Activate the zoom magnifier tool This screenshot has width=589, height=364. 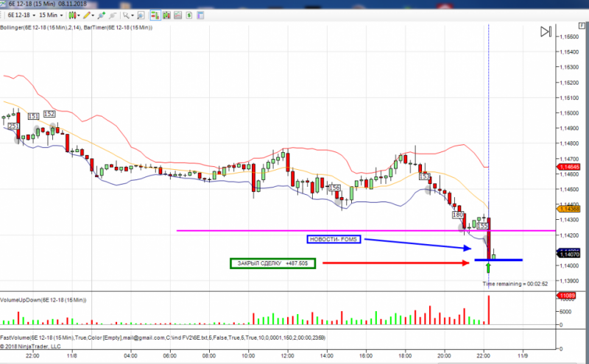pyautogui.click(x=141, y=15)
